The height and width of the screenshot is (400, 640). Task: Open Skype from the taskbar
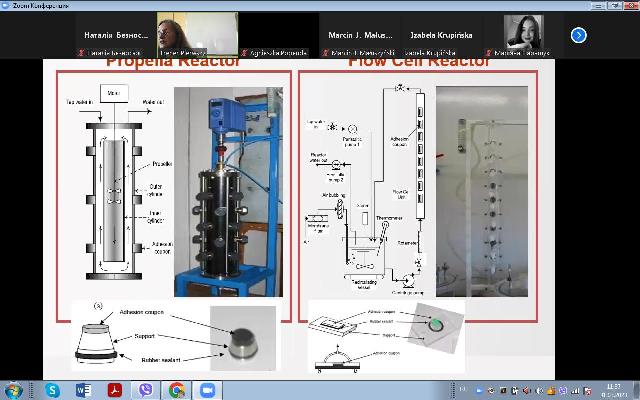(x=52, y=390)
